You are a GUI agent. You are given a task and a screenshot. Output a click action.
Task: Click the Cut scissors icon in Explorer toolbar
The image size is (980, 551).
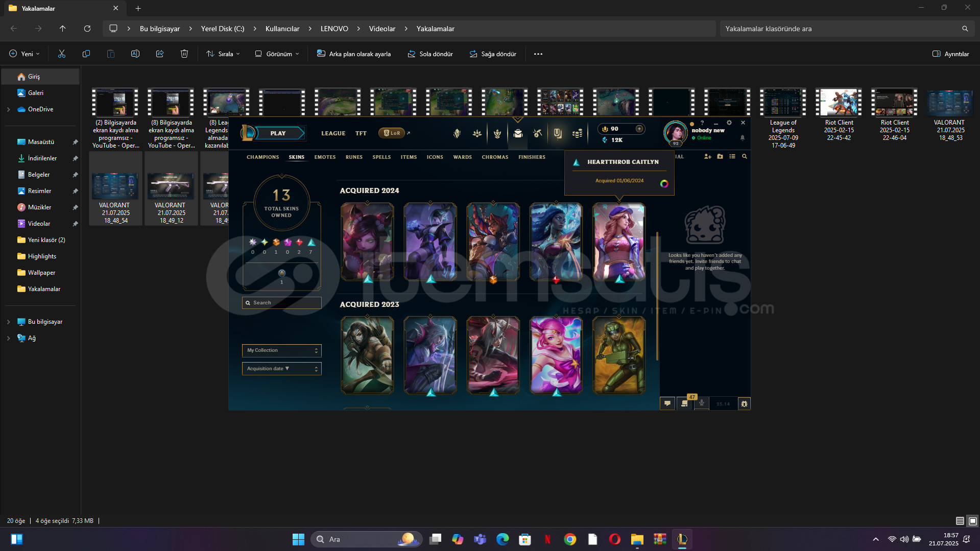(x=62, y=54)
